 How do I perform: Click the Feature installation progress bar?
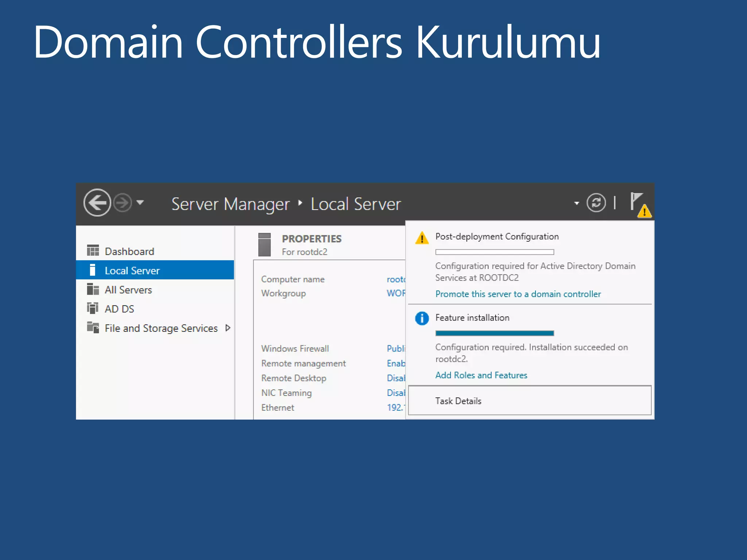point(495,333)
